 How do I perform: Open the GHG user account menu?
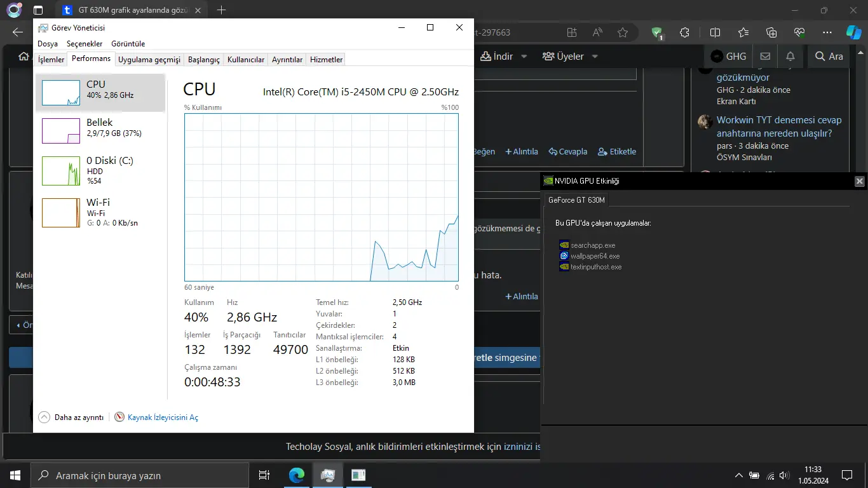click(728, 57)
